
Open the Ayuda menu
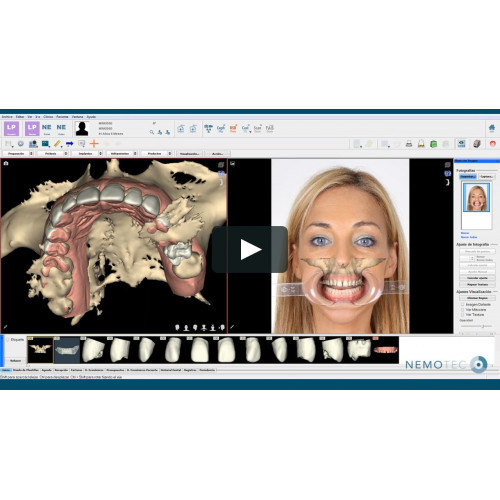[x=91, y=117]
